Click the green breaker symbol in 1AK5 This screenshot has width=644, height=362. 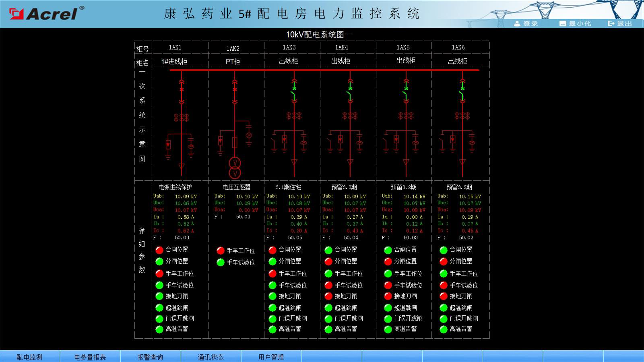coord(406,92)
